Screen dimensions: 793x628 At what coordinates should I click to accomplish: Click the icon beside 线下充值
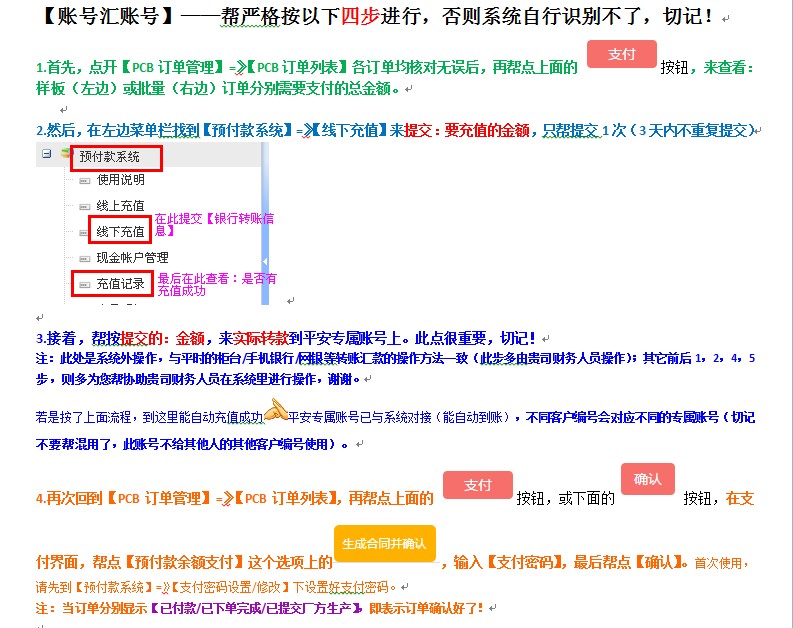pyautogui.click(x=85, y=232)
